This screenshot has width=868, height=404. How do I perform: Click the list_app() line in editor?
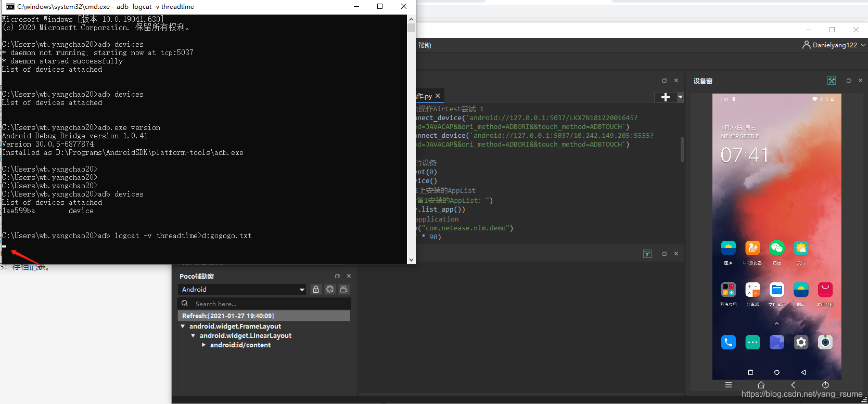[x=441, y=210]
